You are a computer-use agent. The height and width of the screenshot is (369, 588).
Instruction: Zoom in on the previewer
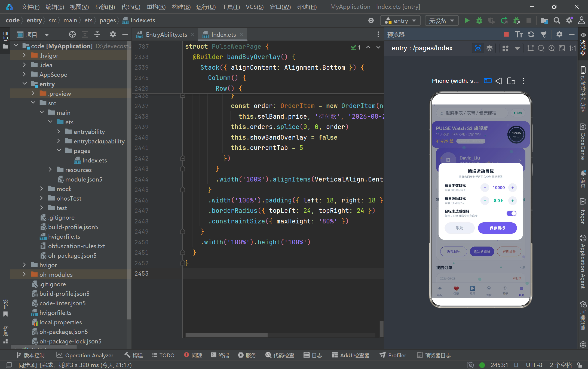coord(552,48)
